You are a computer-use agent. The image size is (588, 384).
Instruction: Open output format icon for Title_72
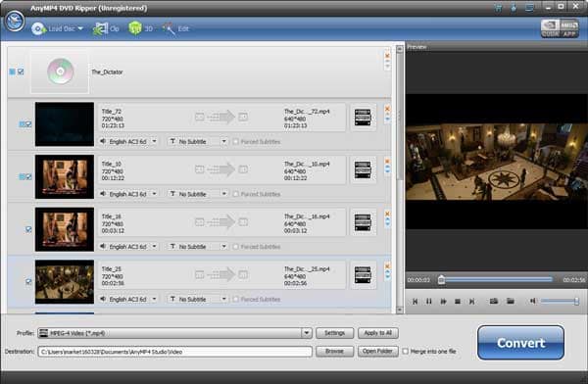coord(363,118)
